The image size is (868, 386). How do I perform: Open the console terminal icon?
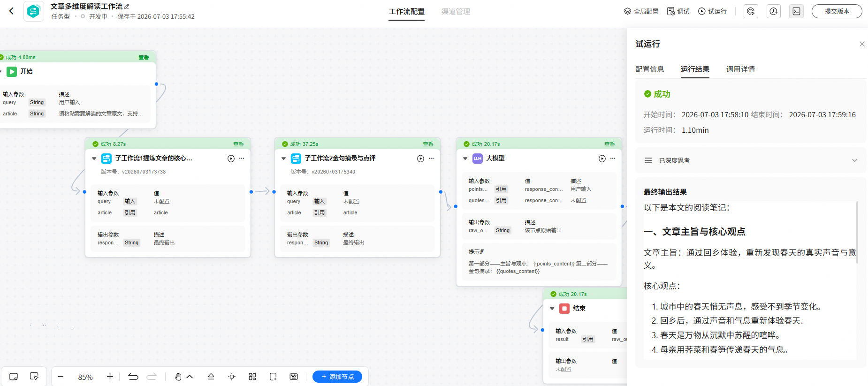(796, 11)
